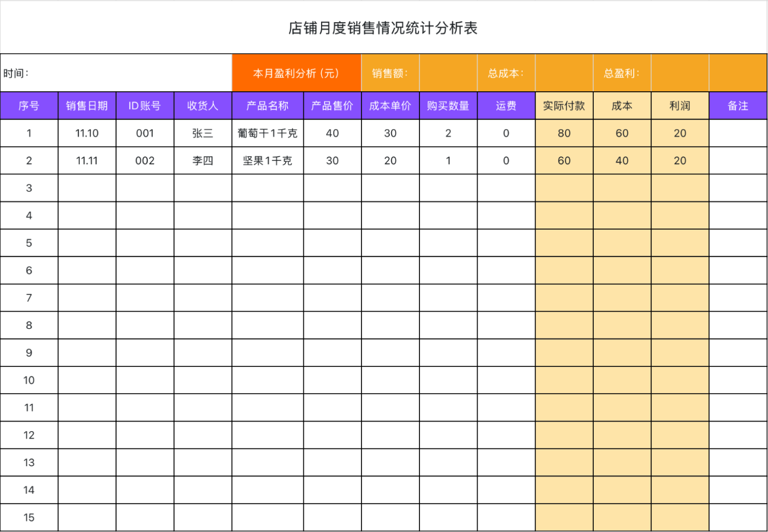Screen dimensions: 768x532
Task: Select the empty 收货人 cell in row 3
Action: pyautogui.click(x=202, y=188)
